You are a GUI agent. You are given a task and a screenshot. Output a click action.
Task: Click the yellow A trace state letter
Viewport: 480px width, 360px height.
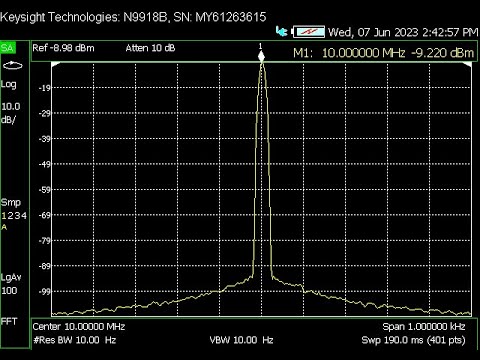[x=4, y=227]
